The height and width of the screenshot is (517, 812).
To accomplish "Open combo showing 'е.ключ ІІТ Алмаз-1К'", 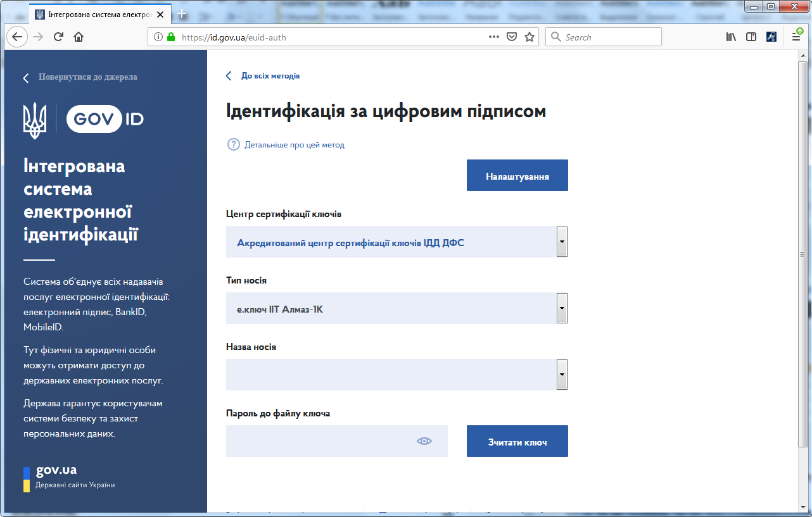I will [x=396, y=308].
